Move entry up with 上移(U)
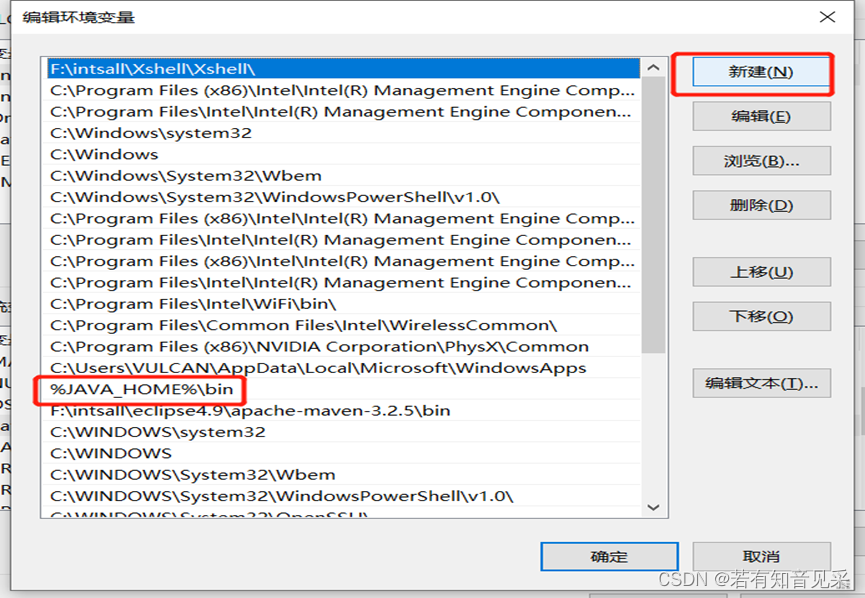The height and width of the screenshot is (598, 865). pos(761,273)
